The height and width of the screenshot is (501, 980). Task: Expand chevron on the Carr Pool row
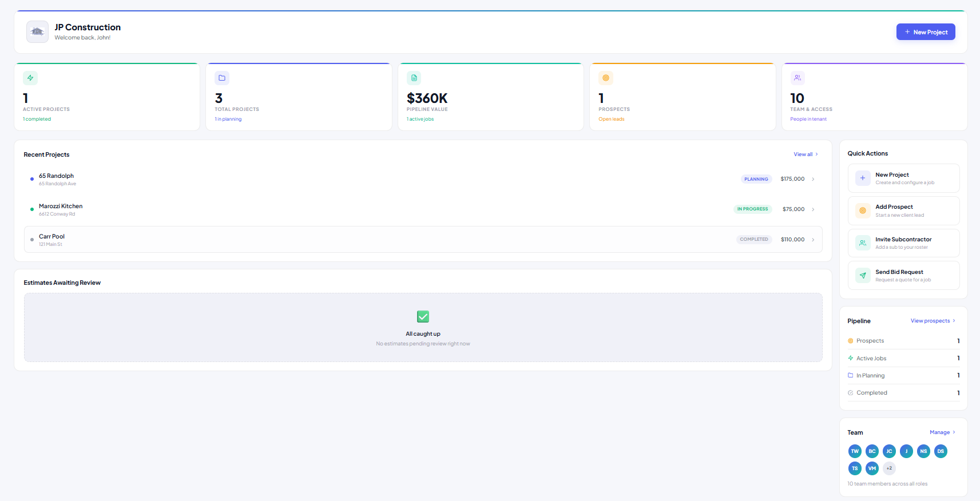point(813,240)
